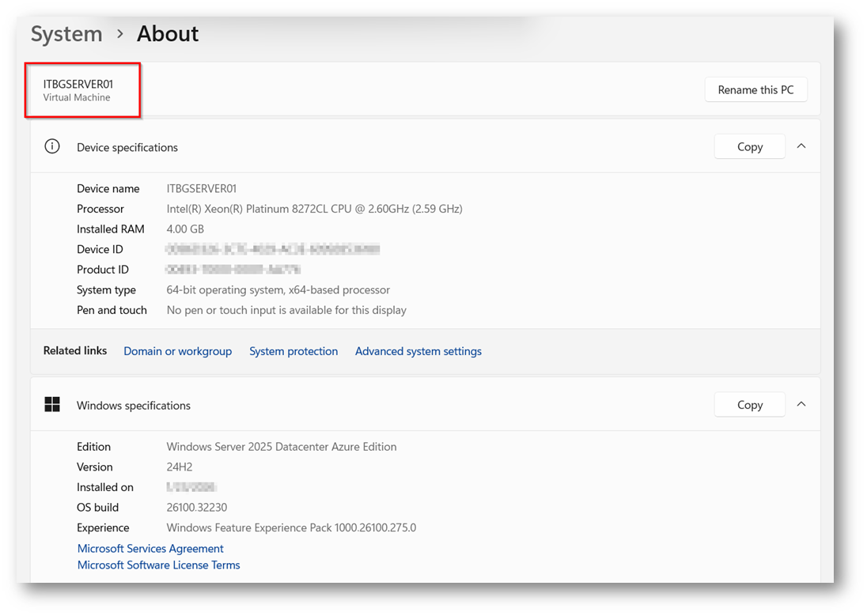The image size is (867, 616).
Task: Open the System protection link
Action: tap(293, 351)
